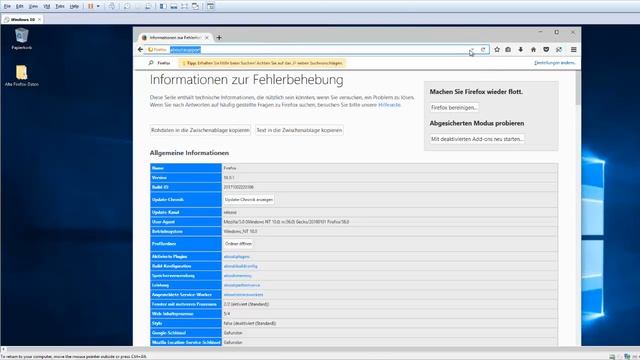Click VMware send Ctrl+Alt+Del icon
The image size is (640, 360).
(x=111, y=7)
